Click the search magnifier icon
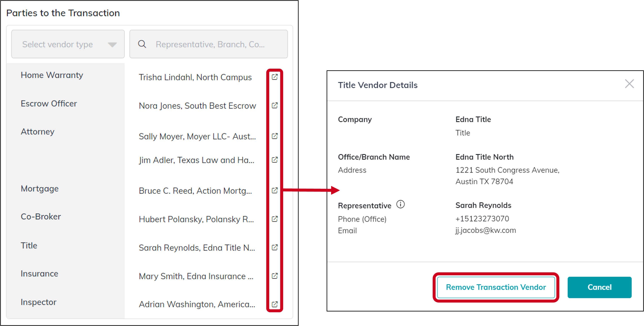The width and height of the screenshot is (644, 326). (142, 44)
